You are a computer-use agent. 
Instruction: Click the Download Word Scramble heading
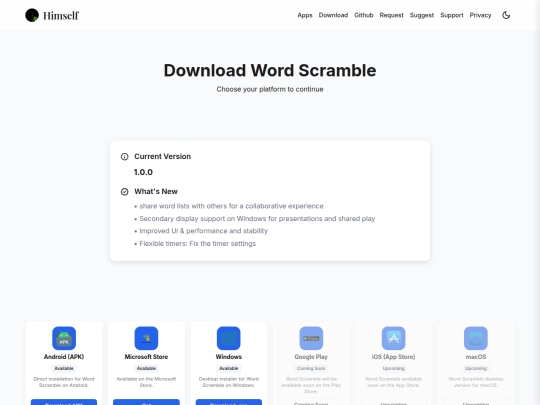[x=270, y=70]
